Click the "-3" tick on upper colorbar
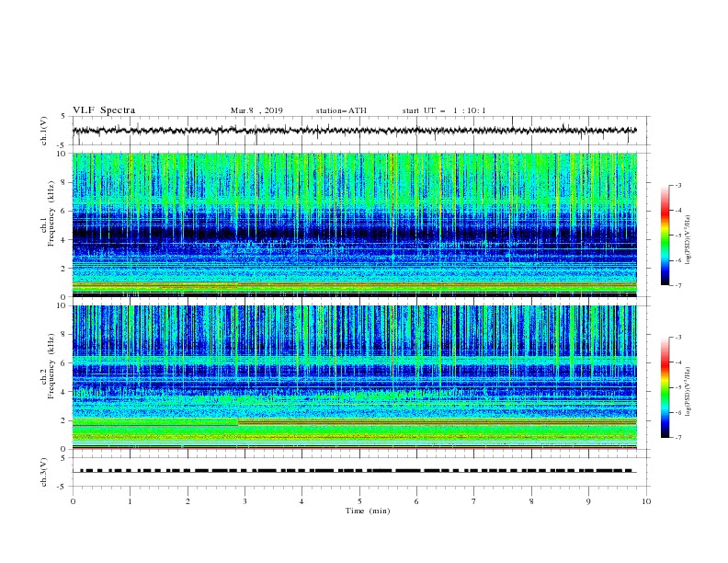This screenshot has height=563, width=728. coord(677,185)
